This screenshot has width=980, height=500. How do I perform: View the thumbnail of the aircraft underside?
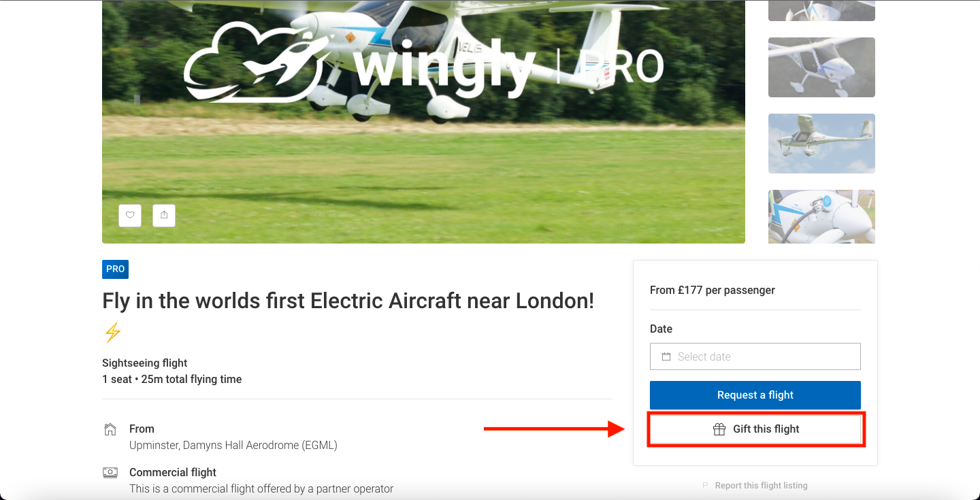(x=821, y=67)
